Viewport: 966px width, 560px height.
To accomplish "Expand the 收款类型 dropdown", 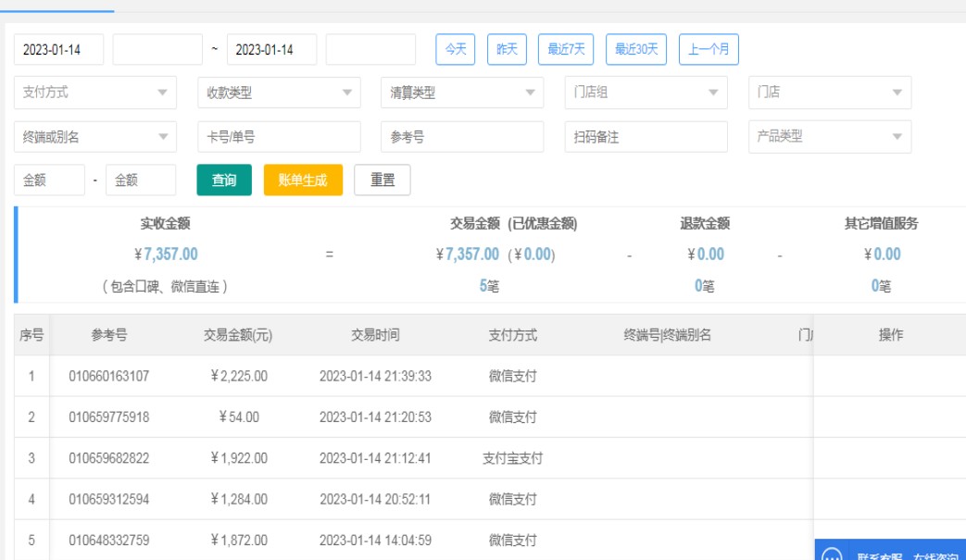I will [x=278, y=93].
